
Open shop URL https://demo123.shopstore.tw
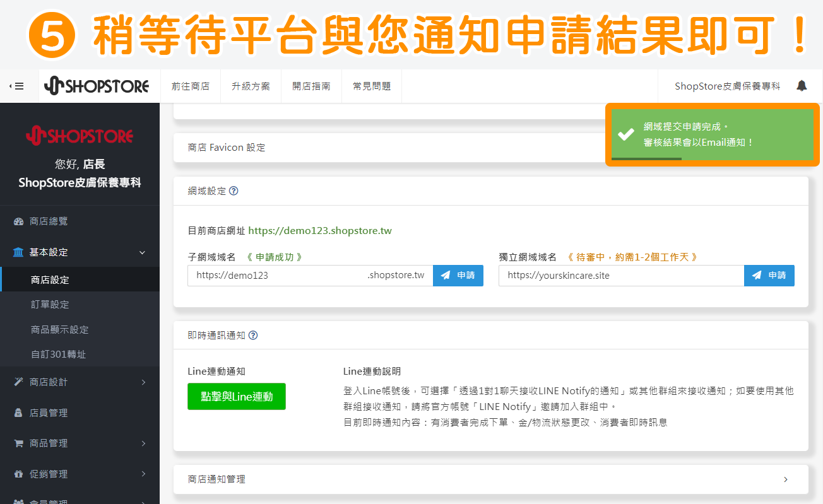pos(320,231)
